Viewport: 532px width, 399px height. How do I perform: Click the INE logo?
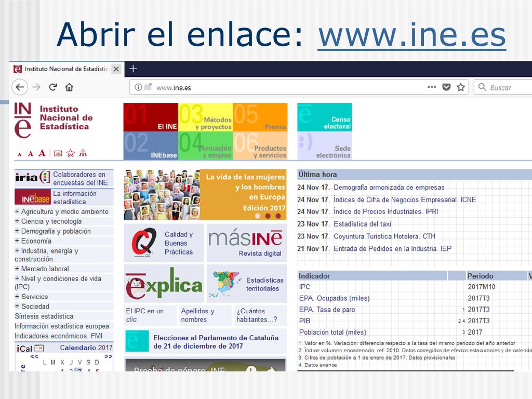coord(23,120)
